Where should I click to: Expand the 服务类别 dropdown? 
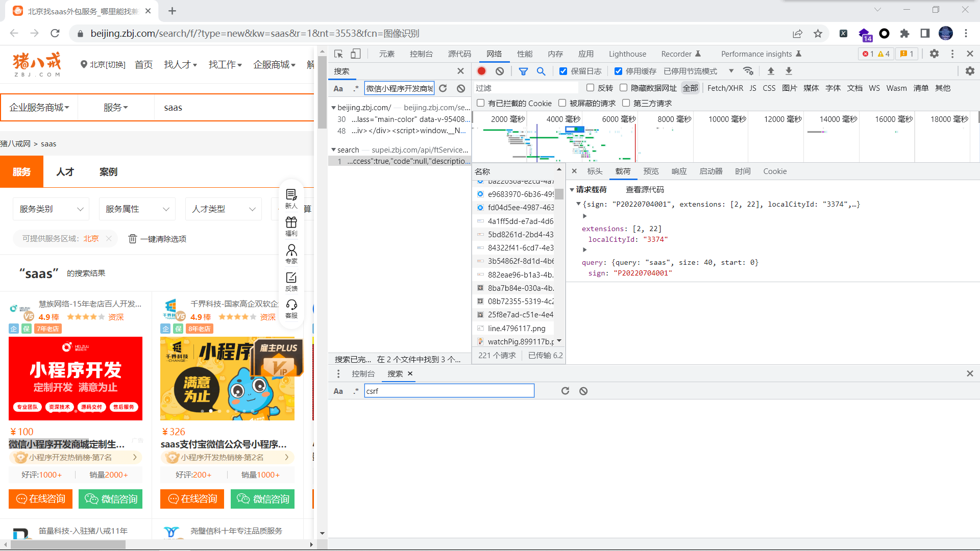point(51,209)
